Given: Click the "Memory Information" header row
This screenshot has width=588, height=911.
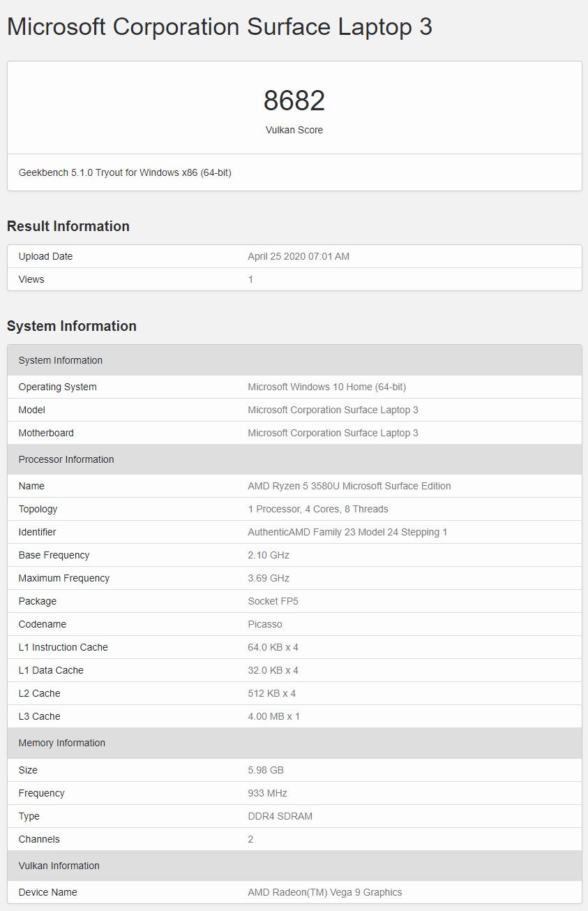Looking at the screenshot, I should (x=294, y=743).
